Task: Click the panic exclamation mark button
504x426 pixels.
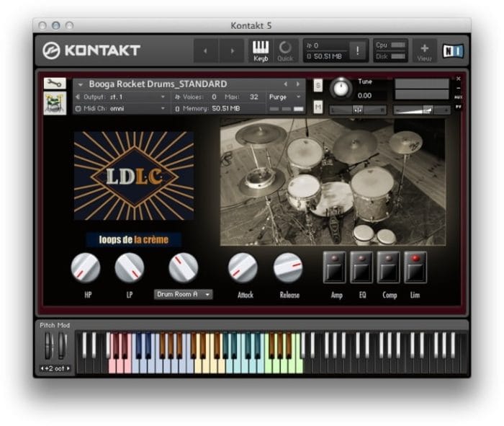Action: pyautogui.click(x=357, y=50)
